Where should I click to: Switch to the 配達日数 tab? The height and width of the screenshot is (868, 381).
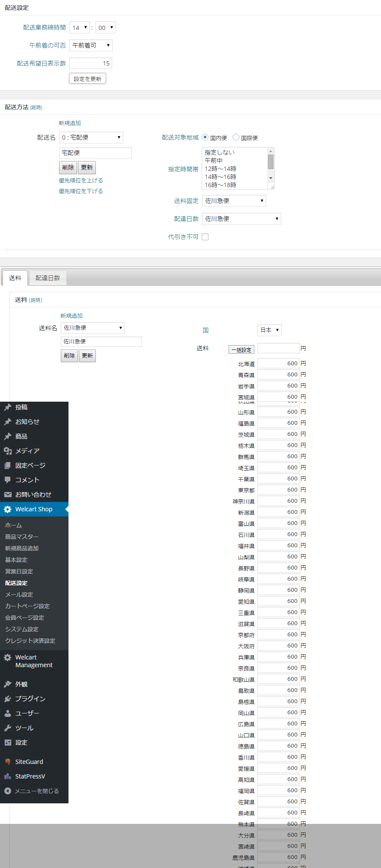48,278
